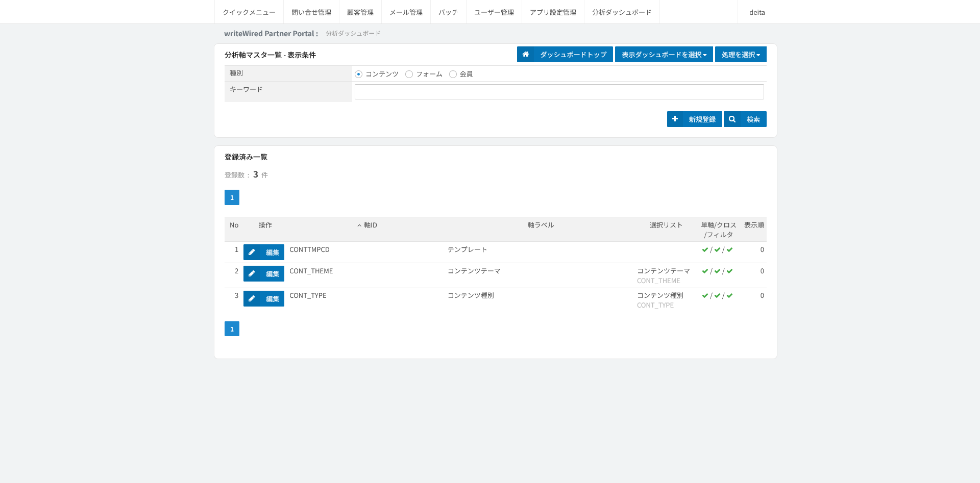Open アプリ設定管理 menu
The height and width of the screenshot is (483, 980).
coord(553,12)
